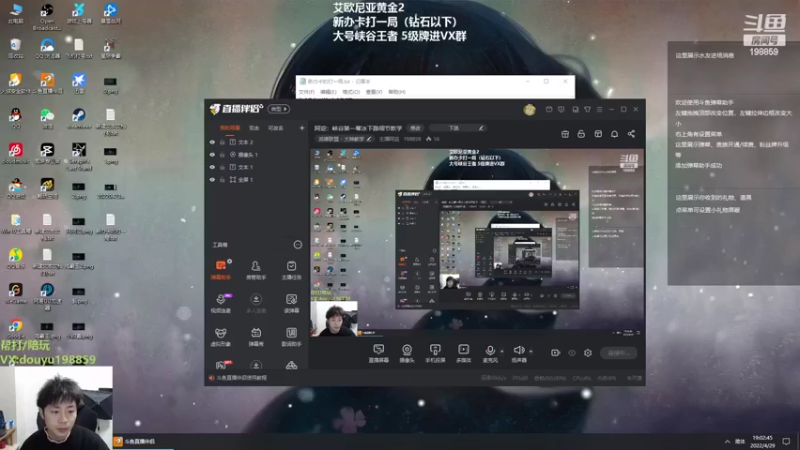Add a screen capture source

point(379,353)
